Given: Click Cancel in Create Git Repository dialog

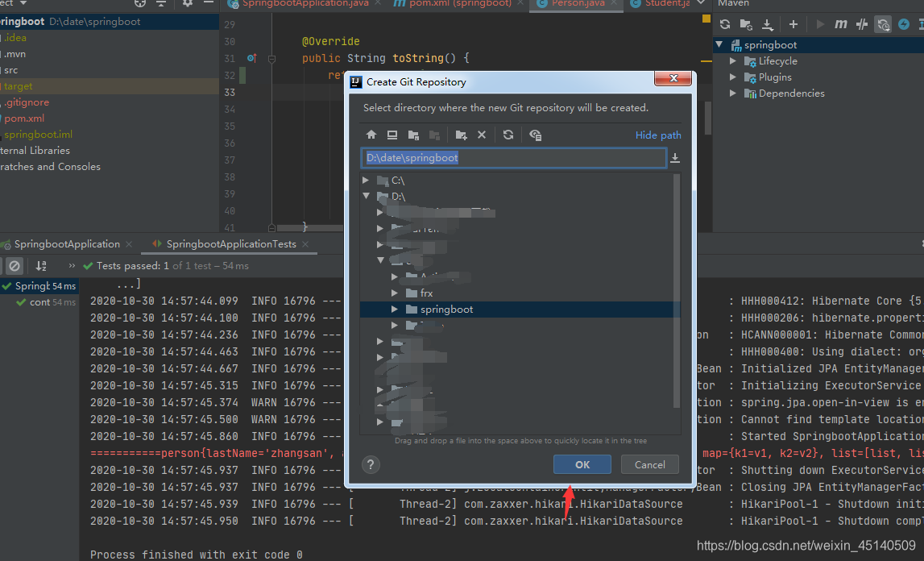Looking at the screenshot, I should [650, 464].
